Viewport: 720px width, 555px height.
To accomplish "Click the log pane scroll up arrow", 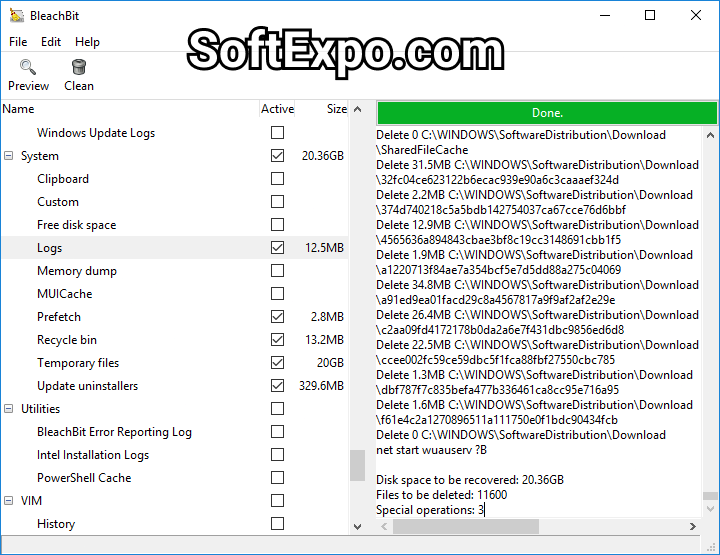I will 710,135.
